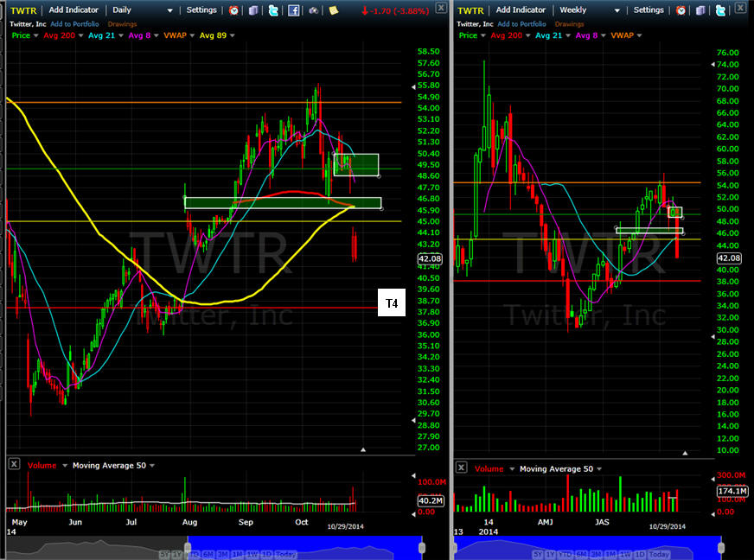Click Add to Portfolio link in Daily chart
754x560 pixels.
point(74,23)
